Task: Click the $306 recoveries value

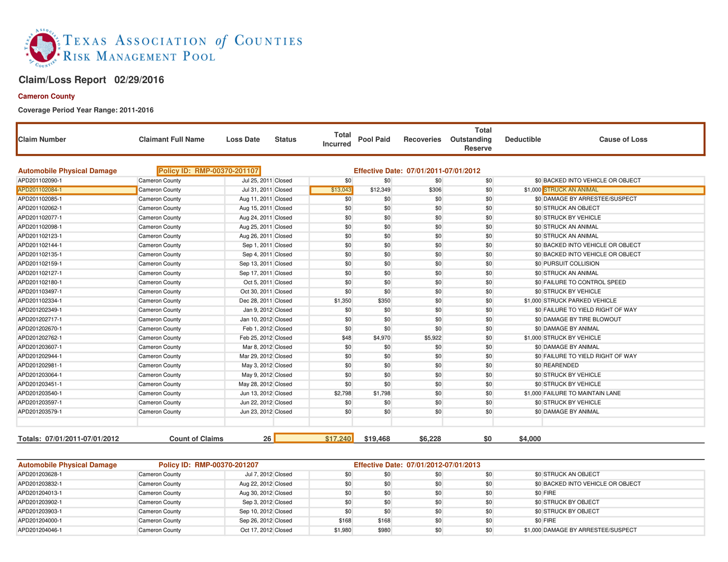Action: tap(435, 190)
